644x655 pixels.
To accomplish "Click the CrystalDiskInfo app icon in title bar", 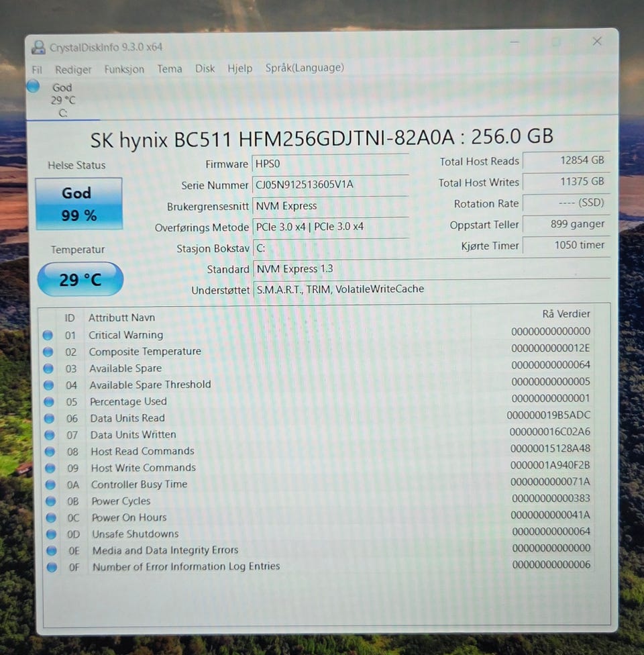I will click(38, 47).
